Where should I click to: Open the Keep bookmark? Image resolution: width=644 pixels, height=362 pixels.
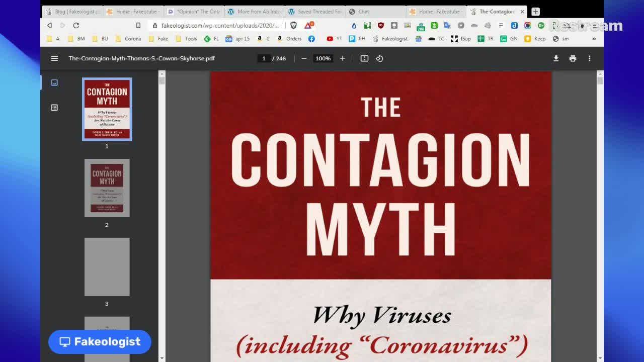535,39
